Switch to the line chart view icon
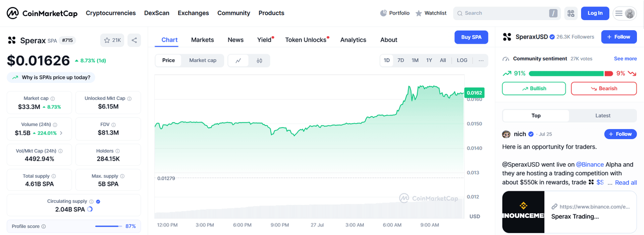Image resolution: width=644 pixels, height=235 pixels. coord(238,60)
